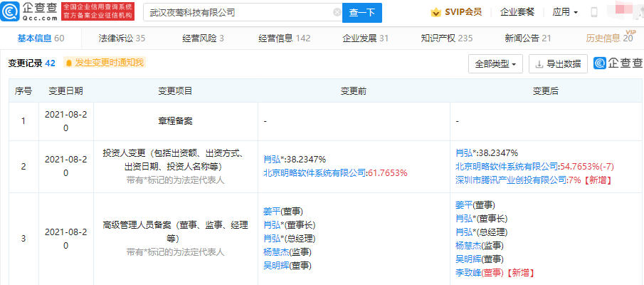Screen dimensions: 644x285
Task: Open 吴明辉 link in 变更前 column
Action: point(275,265)
